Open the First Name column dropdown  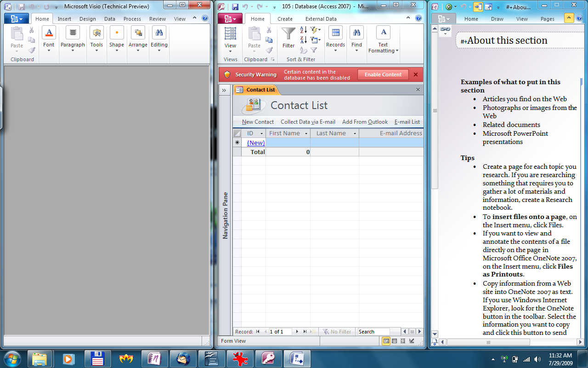(305, 133)
